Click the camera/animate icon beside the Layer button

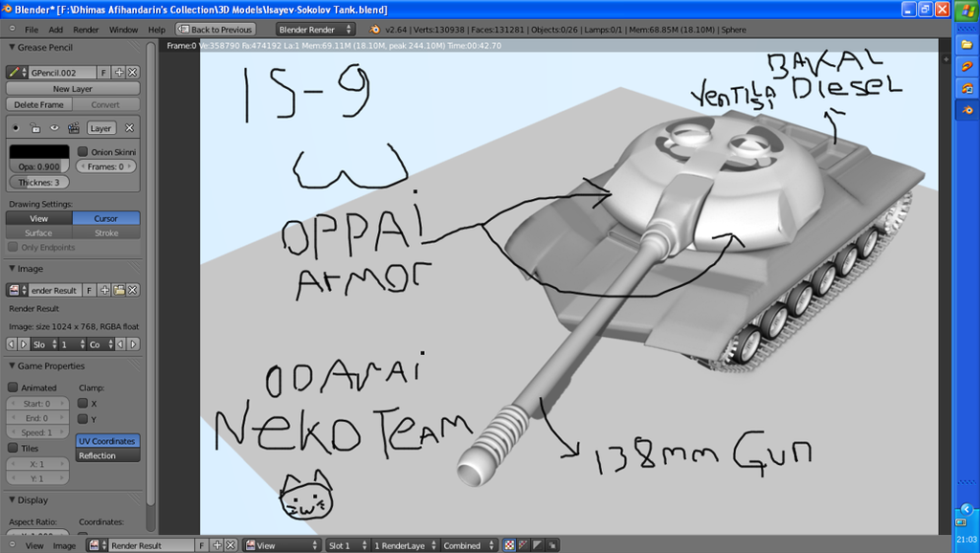point(74,127)
